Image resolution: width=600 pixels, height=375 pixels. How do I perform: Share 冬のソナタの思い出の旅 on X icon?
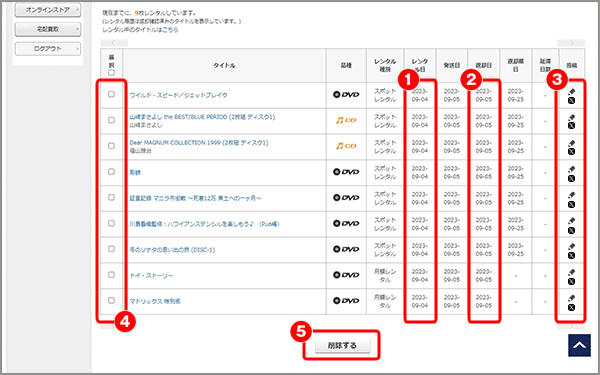point(571,255)
